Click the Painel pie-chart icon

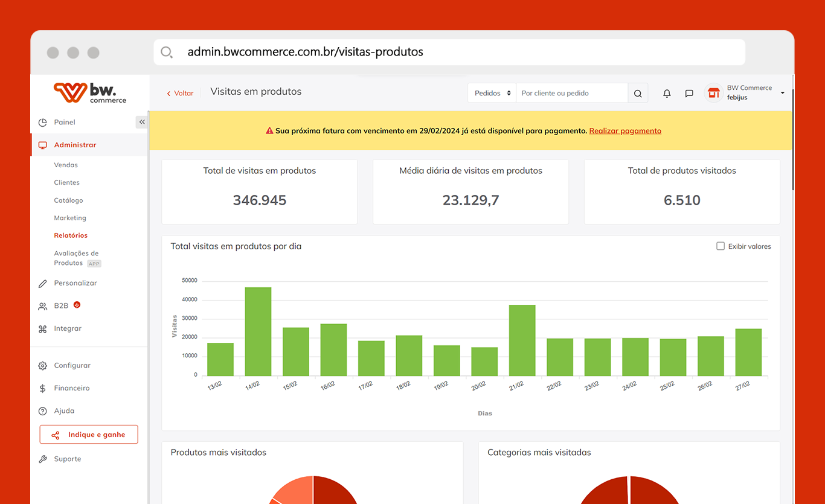(x=42, y=123)
